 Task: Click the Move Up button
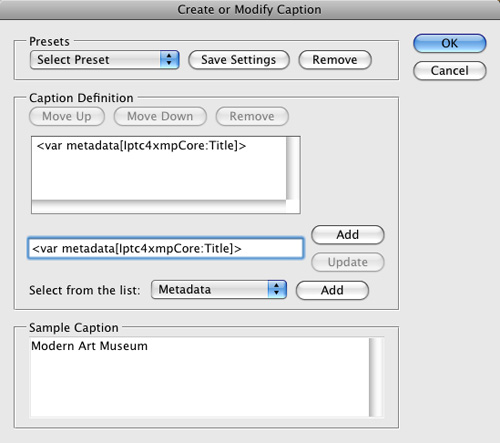67,116
